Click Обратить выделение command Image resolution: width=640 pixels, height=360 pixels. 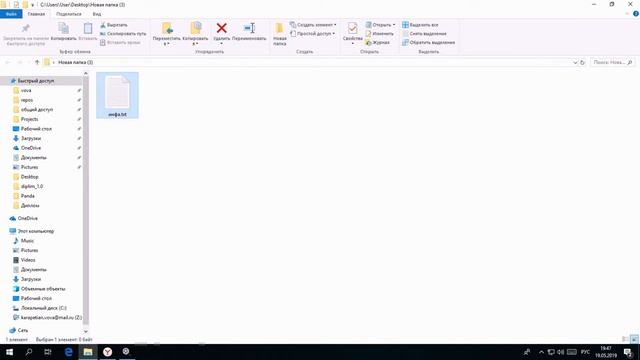pyautogui.click(x=428, y=42)
